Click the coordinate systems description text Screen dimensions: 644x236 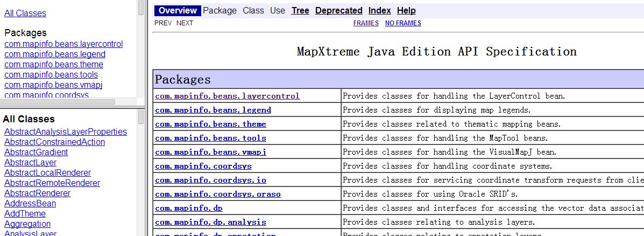(x=448, y=166)
